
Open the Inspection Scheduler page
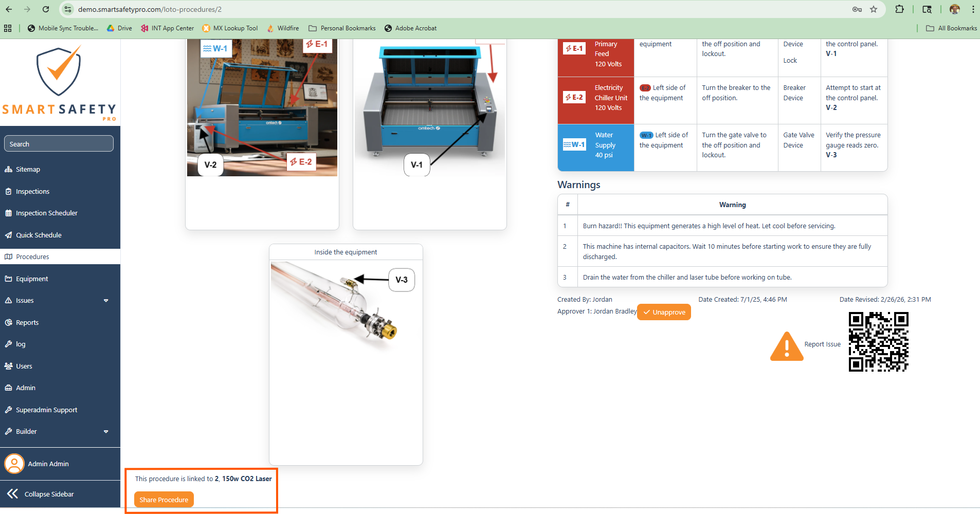pos(46,213)
